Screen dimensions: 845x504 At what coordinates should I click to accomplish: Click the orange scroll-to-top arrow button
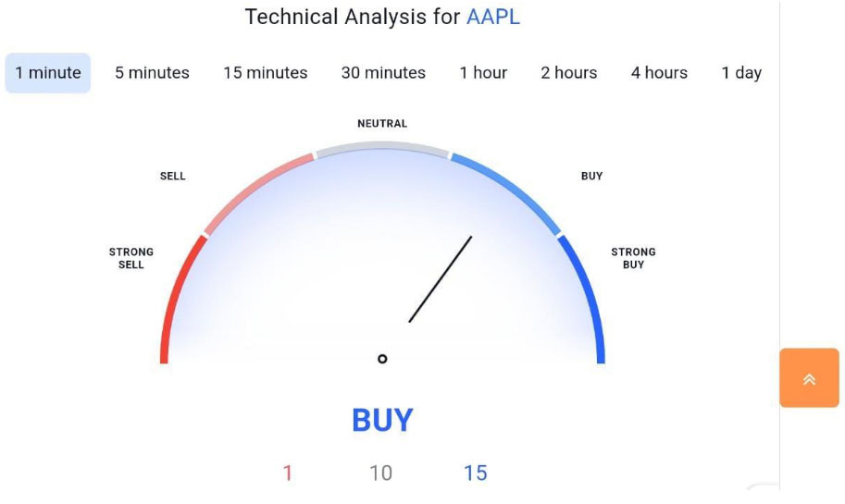coord(809,378)
